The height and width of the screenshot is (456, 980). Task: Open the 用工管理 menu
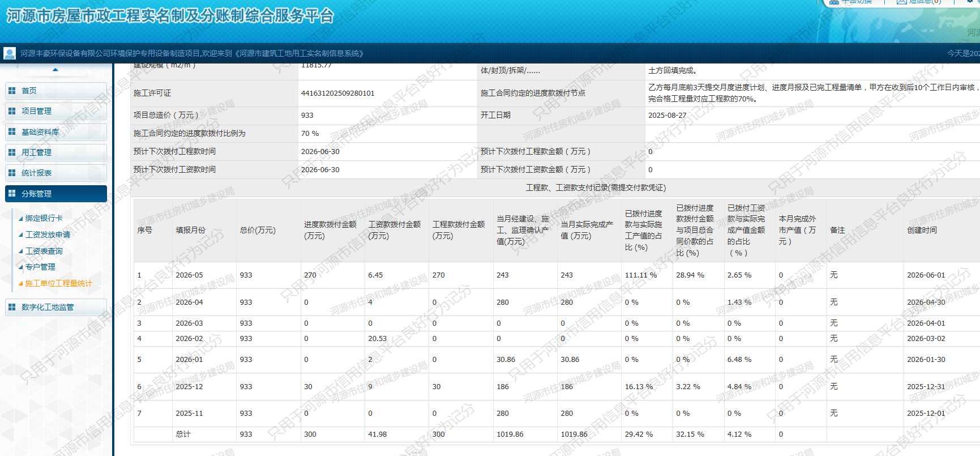click(56, 152)
